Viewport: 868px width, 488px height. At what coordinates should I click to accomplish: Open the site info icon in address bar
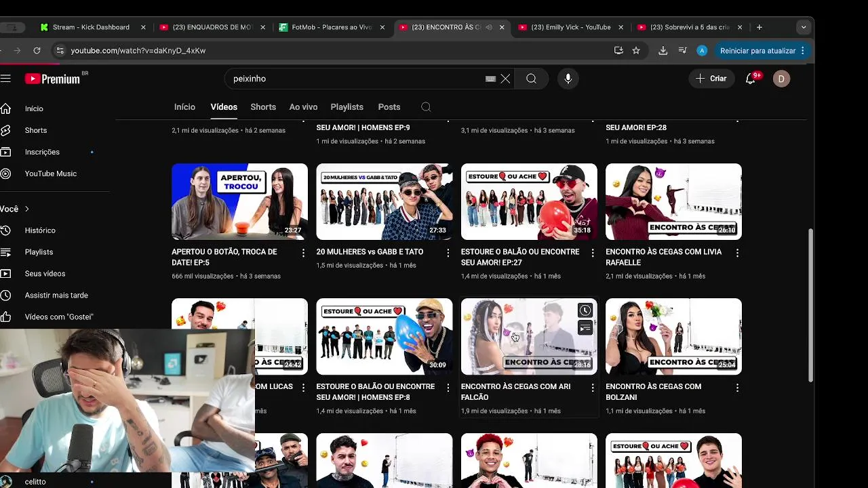coord(60,50)
